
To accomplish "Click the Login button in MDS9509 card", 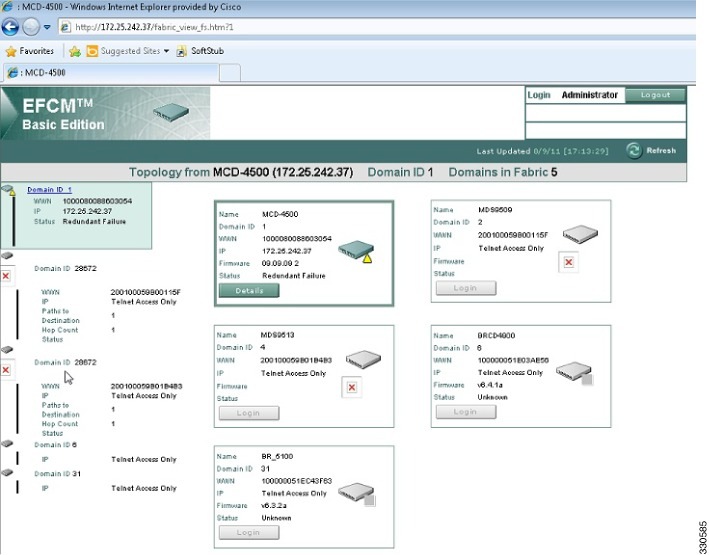I will [x=466, y=288].
